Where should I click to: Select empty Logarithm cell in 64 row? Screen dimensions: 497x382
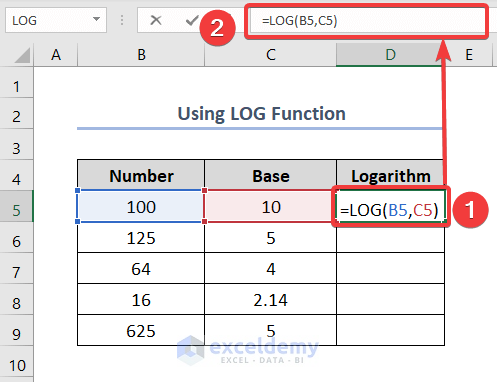pyautogui.click(x=390, y=268)
